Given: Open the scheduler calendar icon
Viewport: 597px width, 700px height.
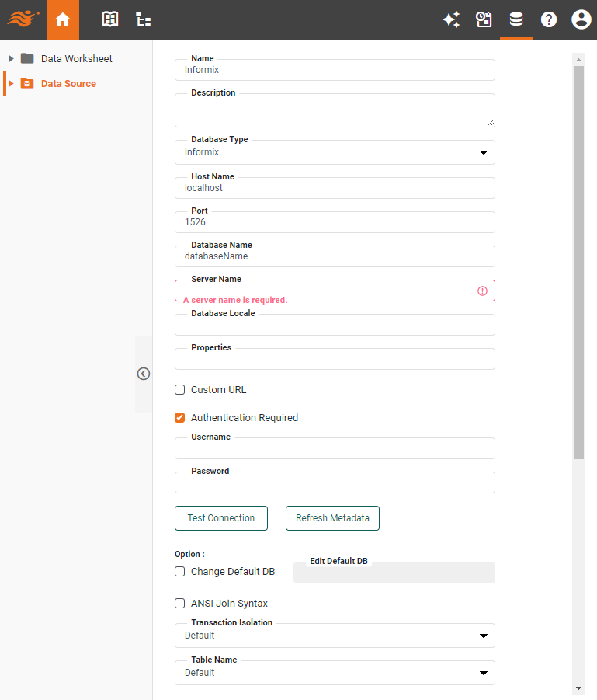Looking at the screenshot, I should [x=484, y=19].
